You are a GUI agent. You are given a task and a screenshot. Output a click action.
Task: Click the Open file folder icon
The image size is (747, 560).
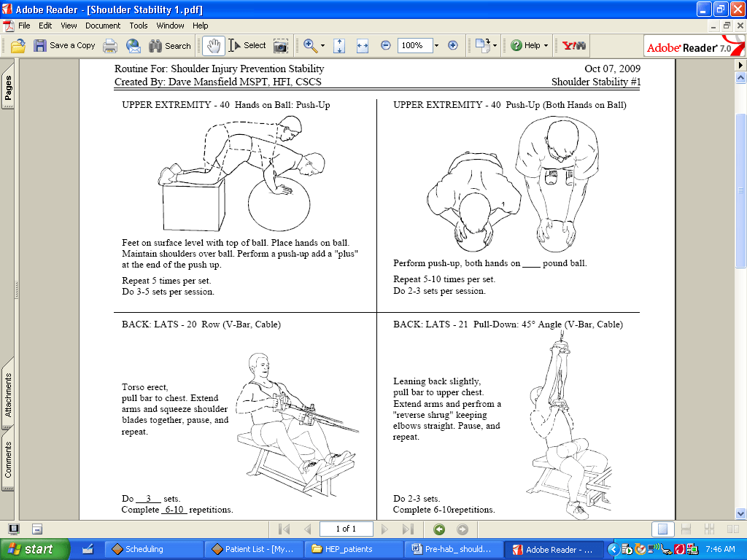[x=18, y=46]
